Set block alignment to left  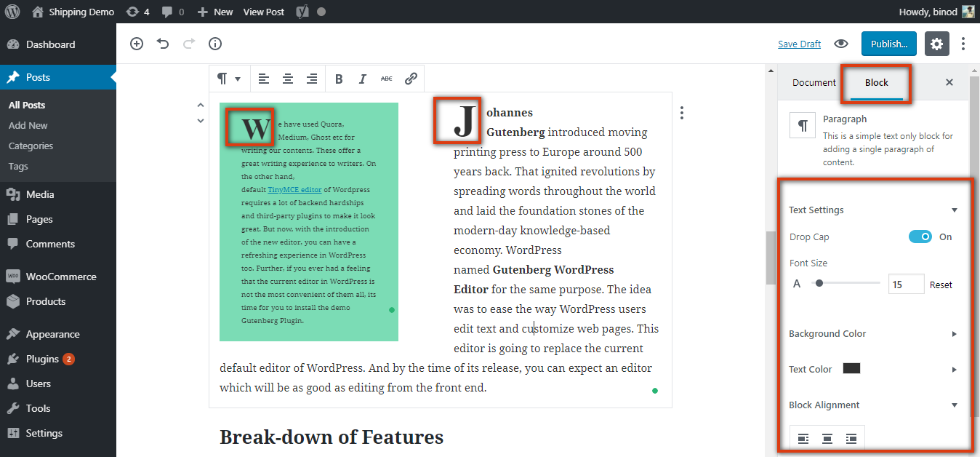(803, 438)
